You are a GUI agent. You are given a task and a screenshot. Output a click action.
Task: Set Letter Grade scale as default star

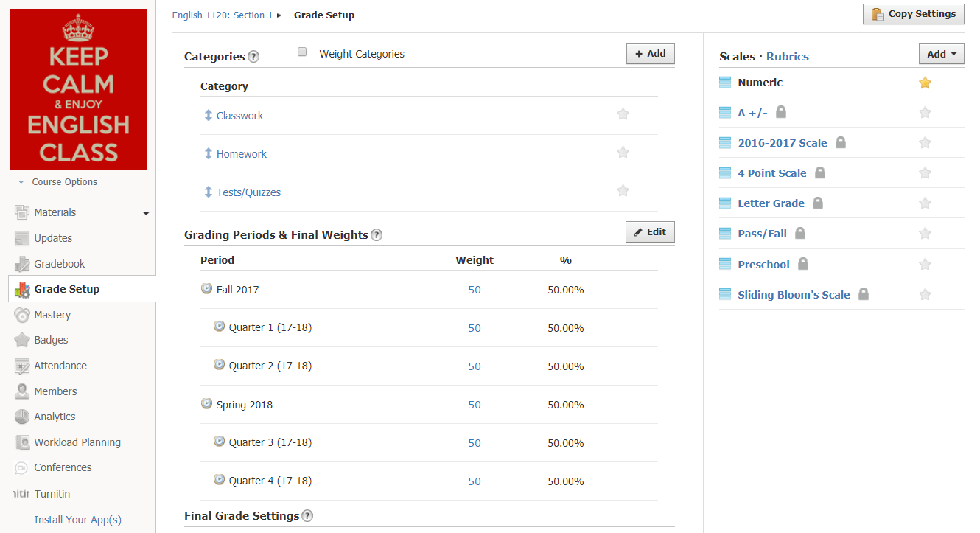925,203
